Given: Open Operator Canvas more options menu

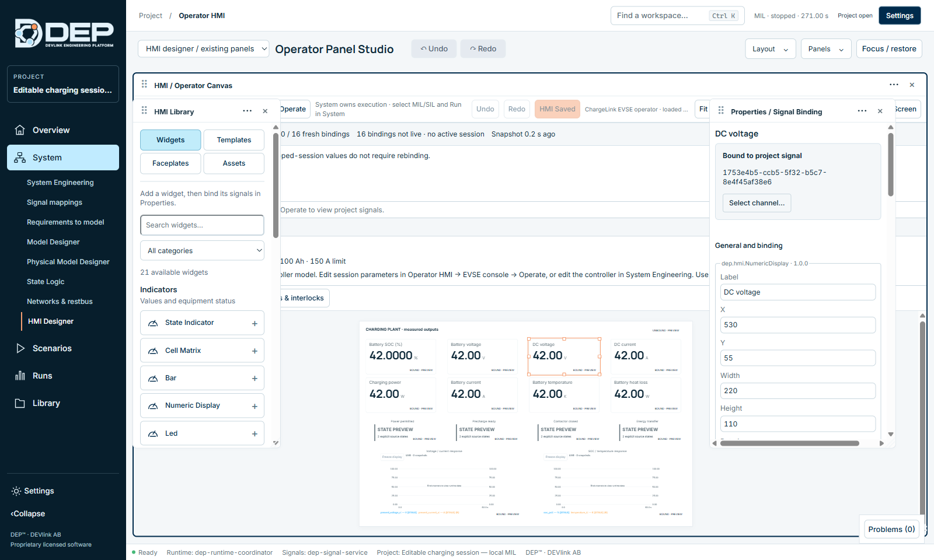Looking at the screenshot, I should click(894, 85).
